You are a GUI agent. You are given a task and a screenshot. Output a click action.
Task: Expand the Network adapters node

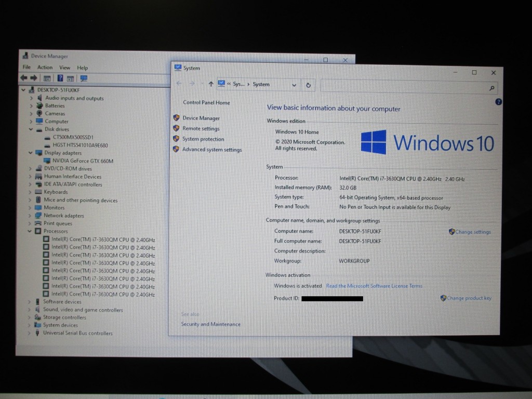[x=30, y=216]
